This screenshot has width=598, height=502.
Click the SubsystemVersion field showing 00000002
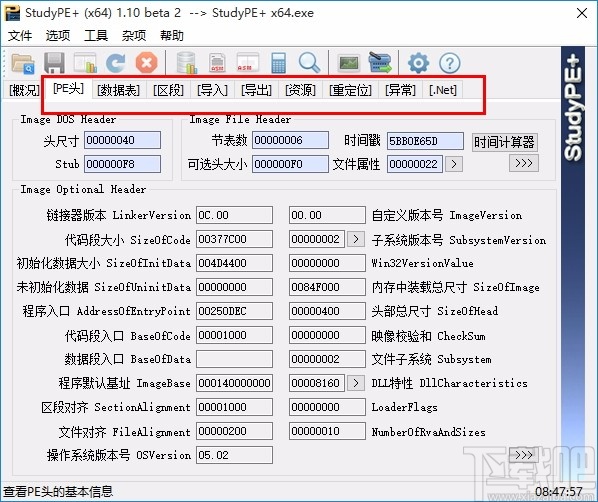317,239
